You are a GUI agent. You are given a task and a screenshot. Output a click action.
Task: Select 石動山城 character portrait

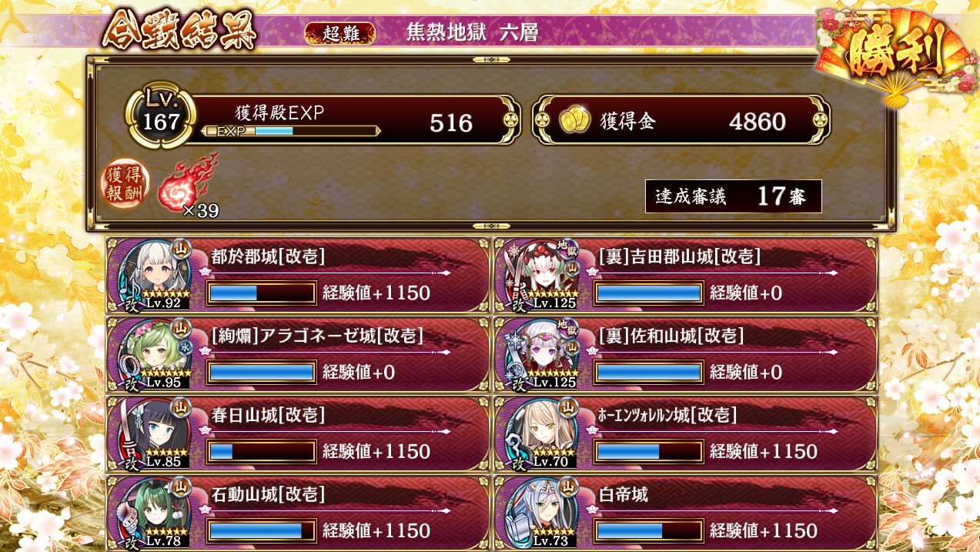coord(155,513)
